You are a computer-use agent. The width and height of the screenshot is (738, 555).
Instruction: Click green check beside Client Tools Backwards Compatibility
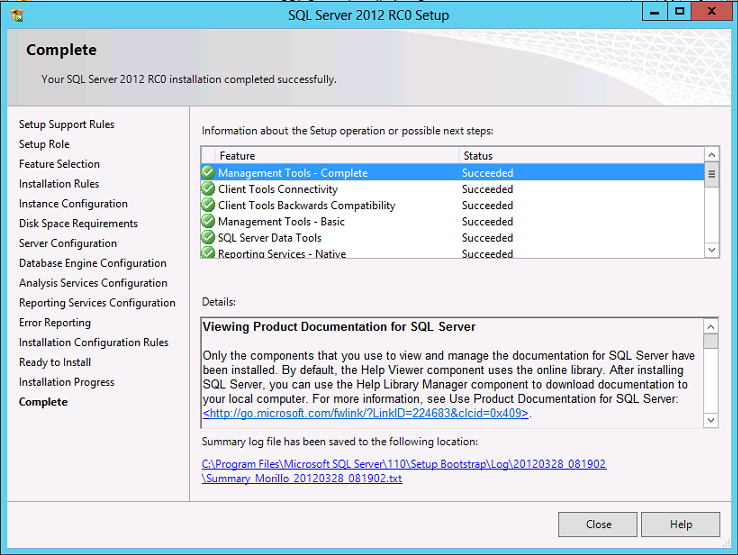pos(208,205)
